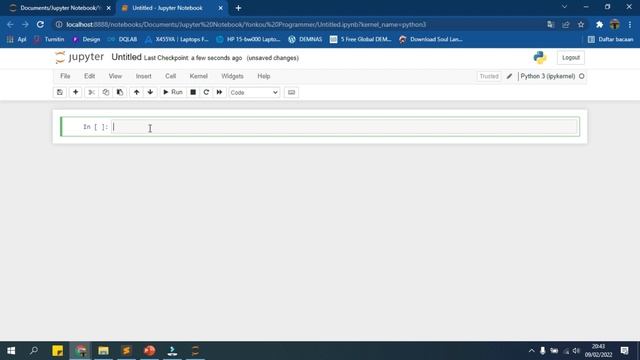Open Chrome three-dot menu
The width and height of the screenshot is (640, 360).
(630, 24)
